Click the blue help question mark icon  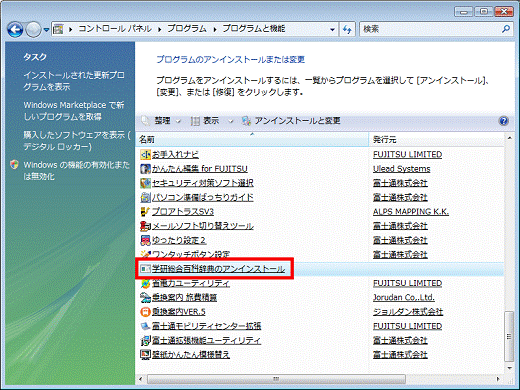click(504, 121)
